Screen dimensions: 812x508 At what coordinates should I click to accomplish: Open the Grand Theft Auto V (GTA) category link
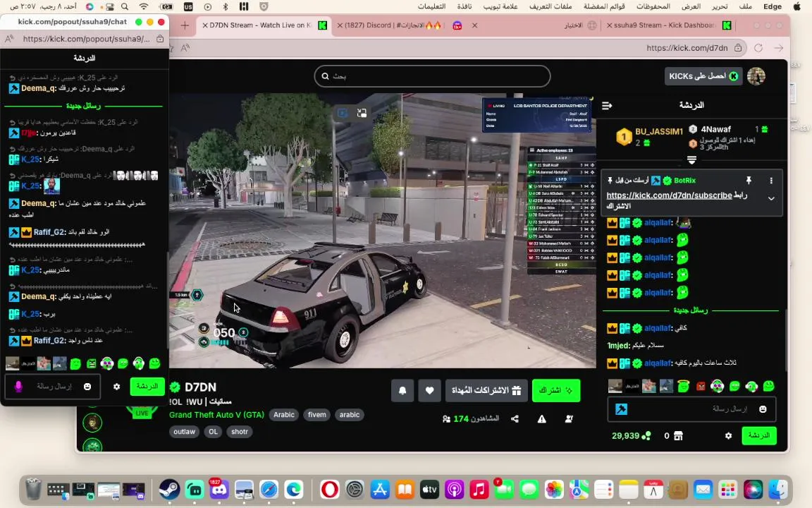tap(216, 415)
